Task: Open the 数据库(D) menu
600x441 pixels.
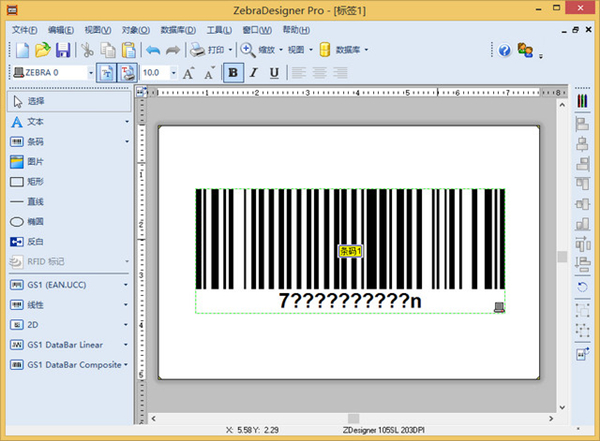Action: coord(178,30)
